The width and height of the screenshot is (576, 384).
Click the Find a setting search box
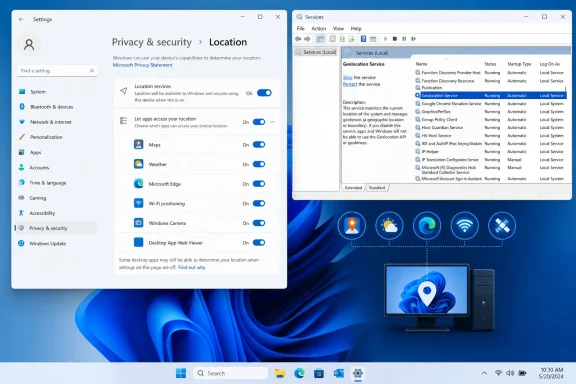(x=57, y=71)
